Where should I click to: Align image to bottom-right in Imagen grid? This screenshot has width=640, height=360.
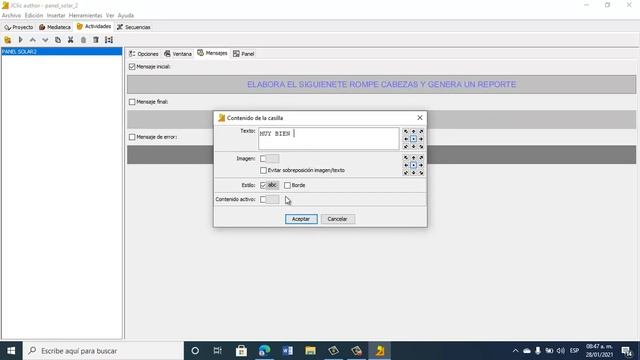click(x=421, y=173)
